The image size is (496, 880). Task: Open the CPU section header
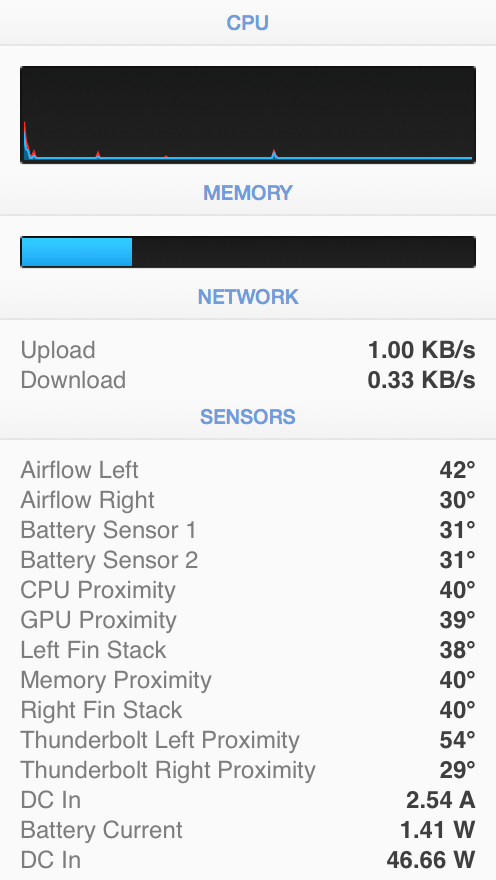pos(247,23)
